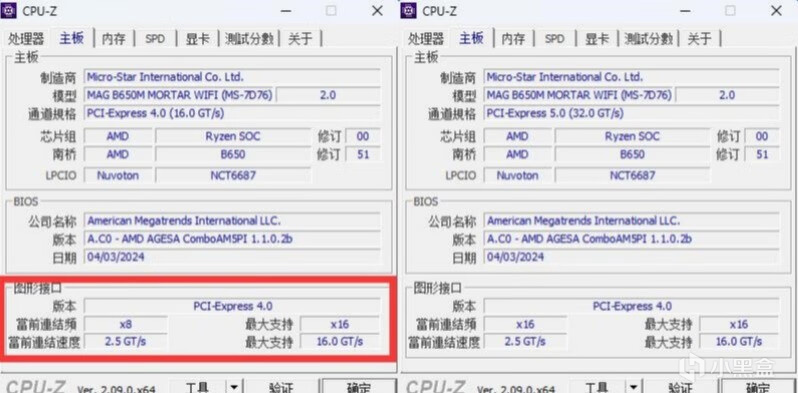The width and height of the screenshot is (798, 393).
Task: Open 处理器 tab in left CPU-Z window
Action: point(25,38)
